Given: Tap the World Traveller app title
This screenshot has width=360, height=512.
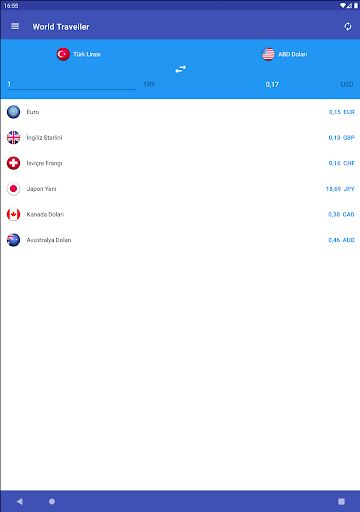Looking at the screenshot, I should [61, 27].
